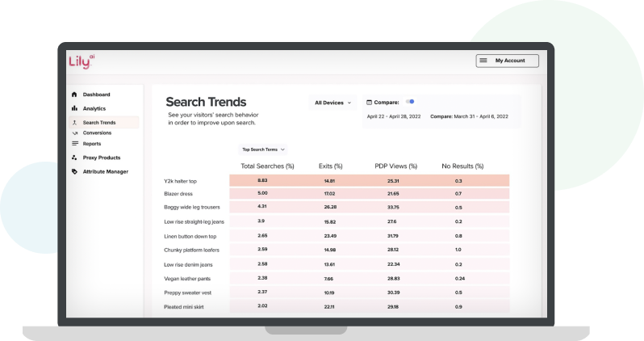Image resolution: width=644 pixels, height=341 pixels.
Task: Click the Search Trends page heading
Action: pyautogui.click(x=206, y=102)
